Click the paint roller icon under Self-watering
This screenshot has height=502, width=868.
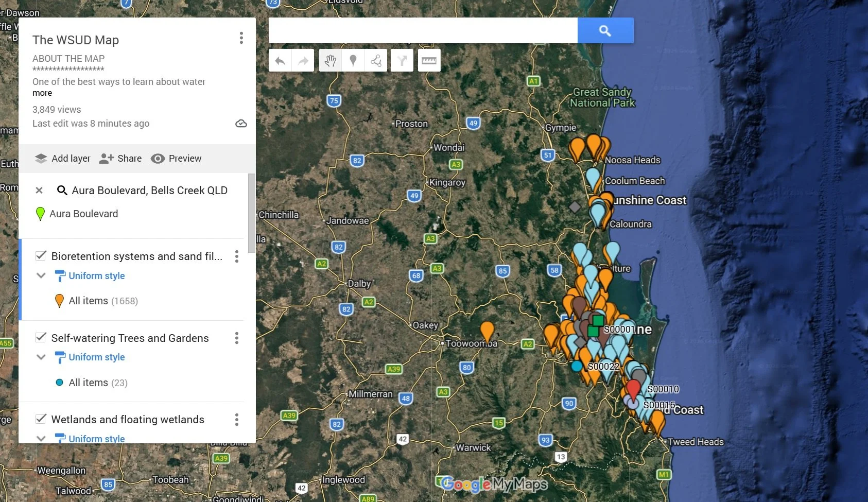click(x=60, y=357)
